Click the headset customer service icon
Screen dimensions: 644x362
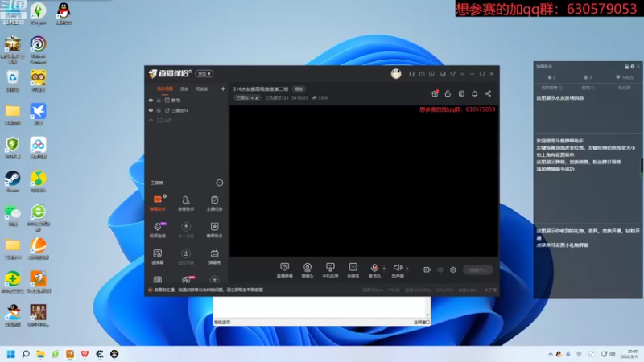tap(411, 74)
